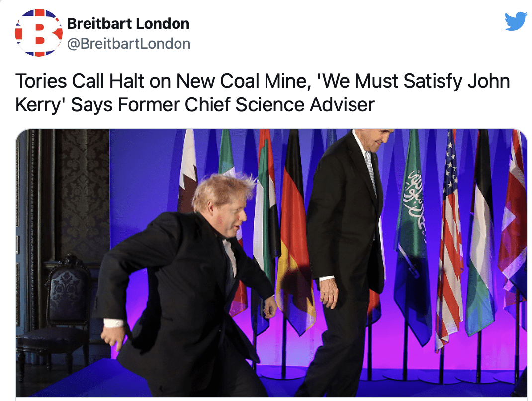532x401 pixels.
Task: Open the Twitter bird logo link
Action: point(516,21)
